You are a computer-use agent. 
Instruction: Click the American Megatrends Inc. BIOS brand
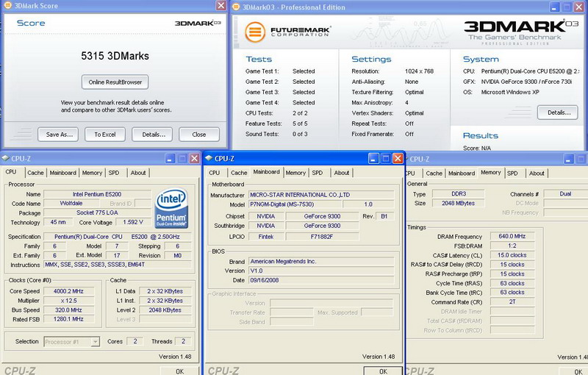point(322,262)
